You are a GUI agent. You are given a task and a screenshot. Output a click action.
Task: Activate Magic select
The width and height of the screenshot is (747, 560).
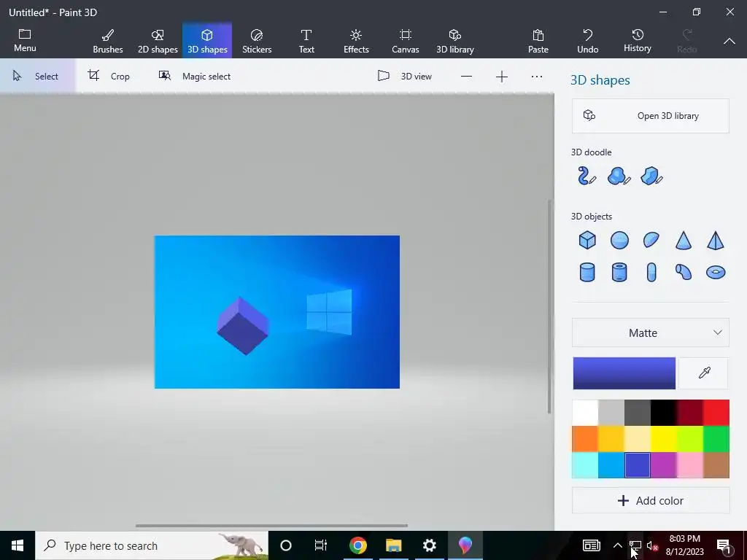pos(194,76)
